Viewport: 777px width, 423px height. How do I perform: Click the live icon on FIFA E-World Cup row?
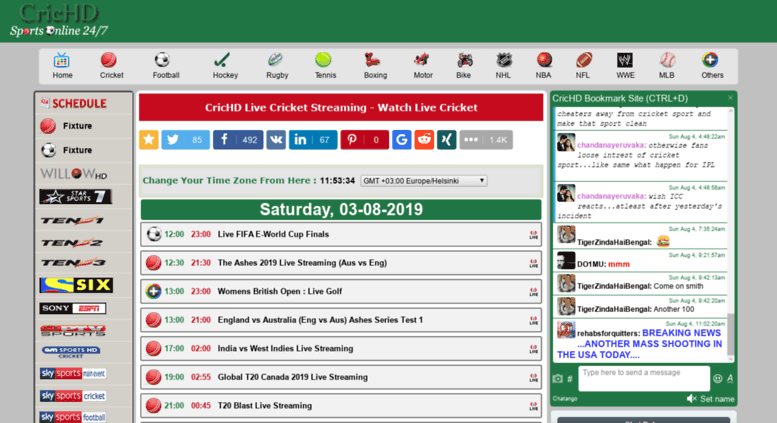(533, 235)
